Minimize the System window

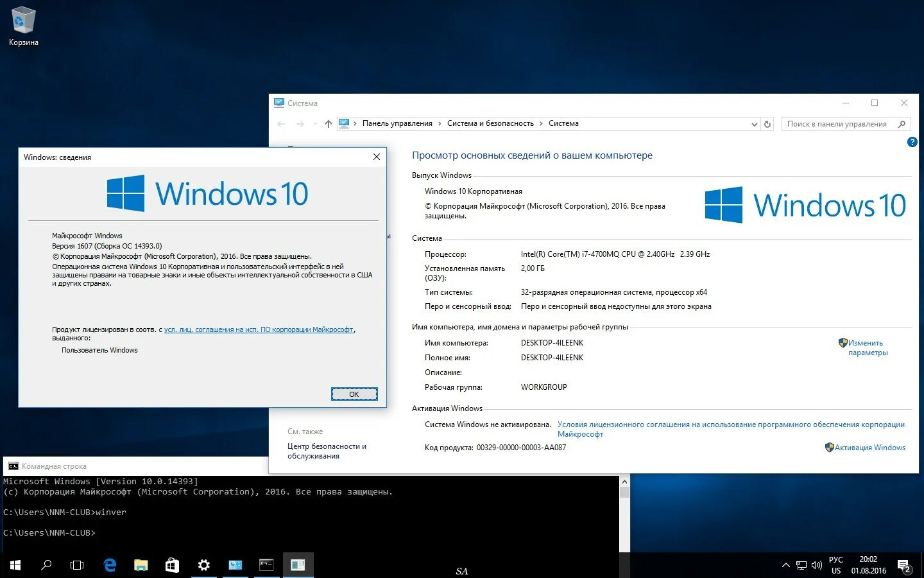coord(846,103)
